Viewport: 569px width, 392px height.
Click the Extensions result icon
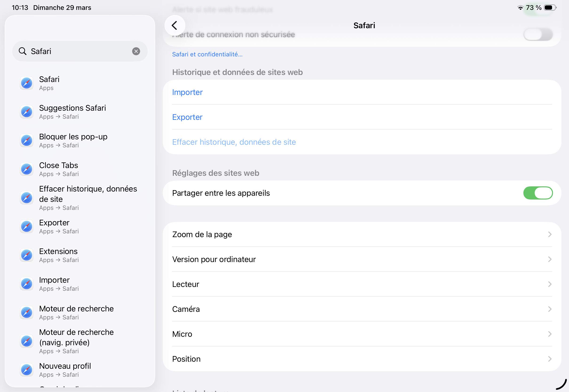coord(27,255)
